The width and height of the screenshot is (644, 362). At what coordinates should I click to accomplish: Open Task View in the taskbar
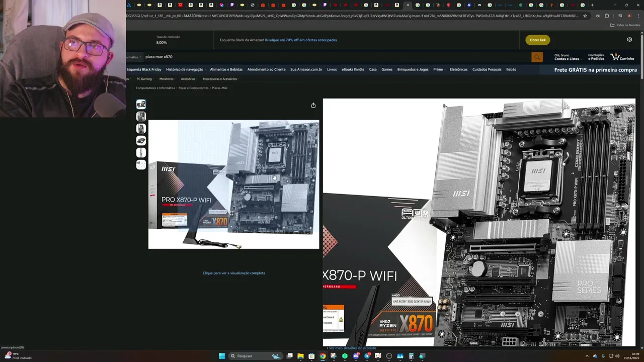289,356
